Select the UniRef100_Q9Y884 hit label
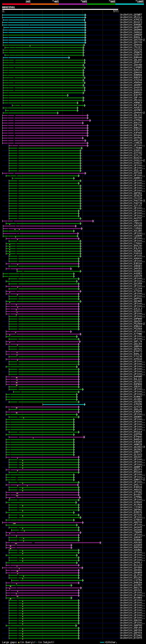The height and width of the screenshot is (644, 146). [131, 567]
